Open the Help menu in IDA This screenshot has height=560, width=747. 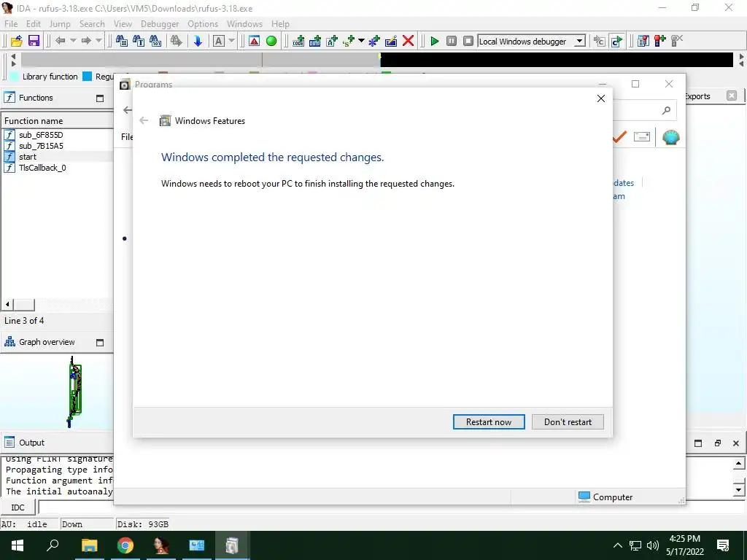pos(280,24)
